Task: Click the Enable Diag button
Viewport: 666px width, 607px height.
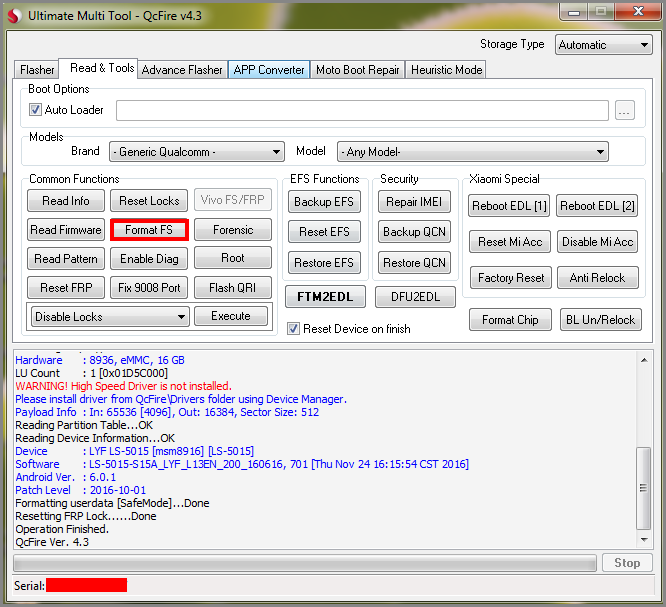Action: pyautogui.click(x=149, y=259)
